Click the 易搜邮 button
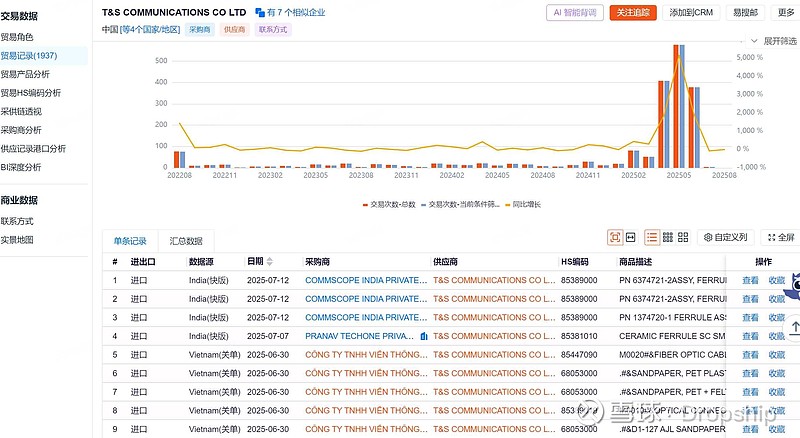The width and height of the screenshot is (800, 438). pyautogui.click(x=745, y=13)
